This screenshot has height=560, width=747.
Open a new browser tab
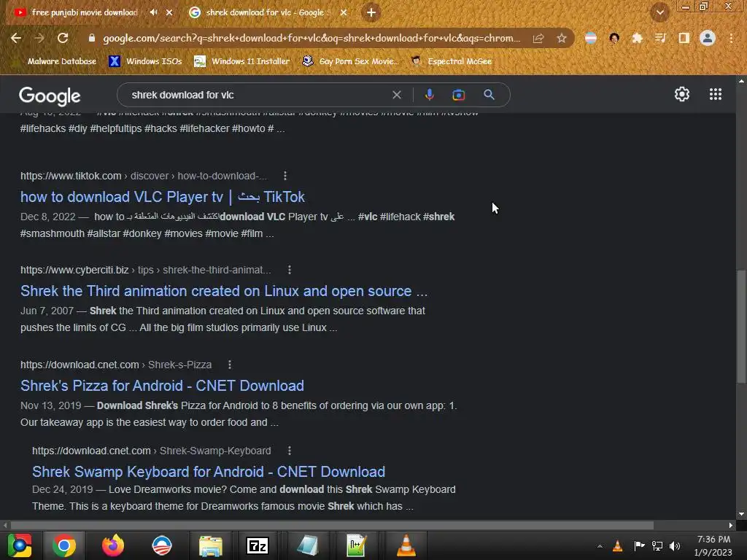tap(371, 12)
